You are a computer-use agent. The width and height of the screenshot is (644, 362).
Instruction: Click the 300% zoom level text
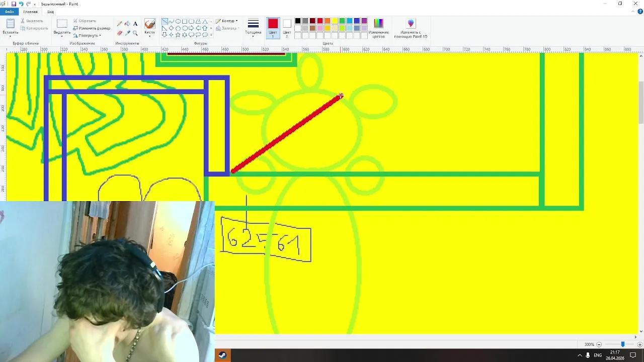pos(589,344)
